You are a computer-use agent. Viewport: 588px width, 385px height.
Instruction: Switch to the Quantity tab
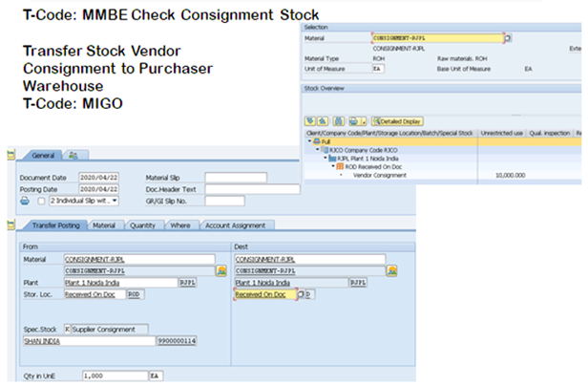(x=143, y=225)
